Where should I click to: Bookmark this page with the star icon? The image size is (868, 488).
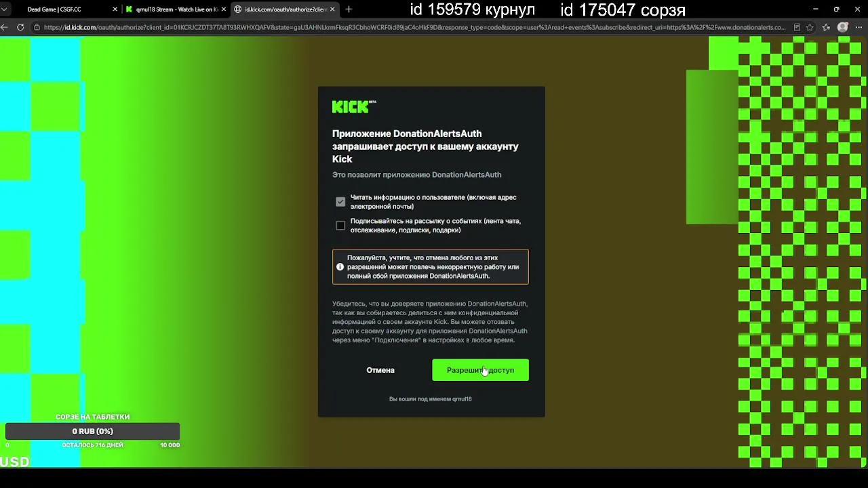(x=810, y=27)
